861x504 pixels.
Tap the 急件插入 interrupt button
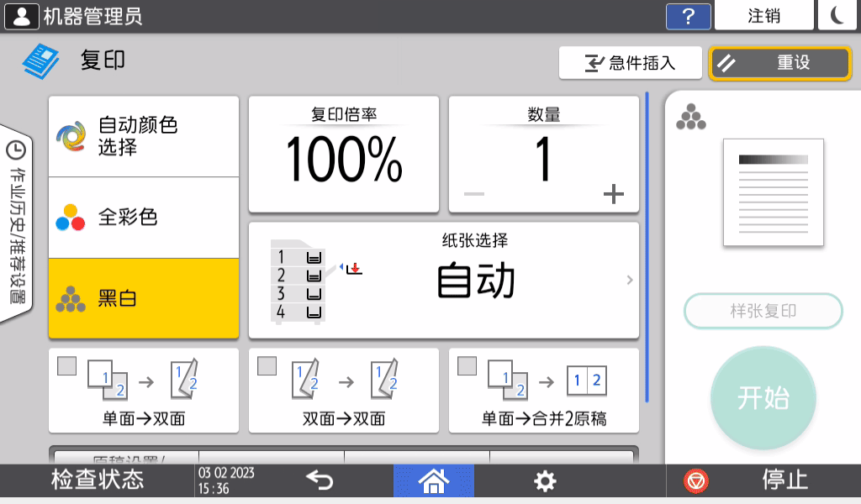[x=631, y=62]
